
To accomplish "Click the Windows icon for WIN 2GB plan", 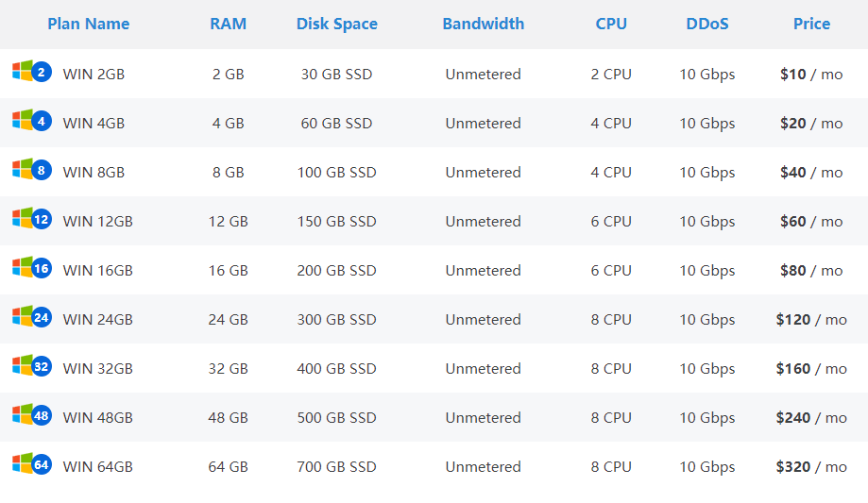I will (x=30, y=73).
